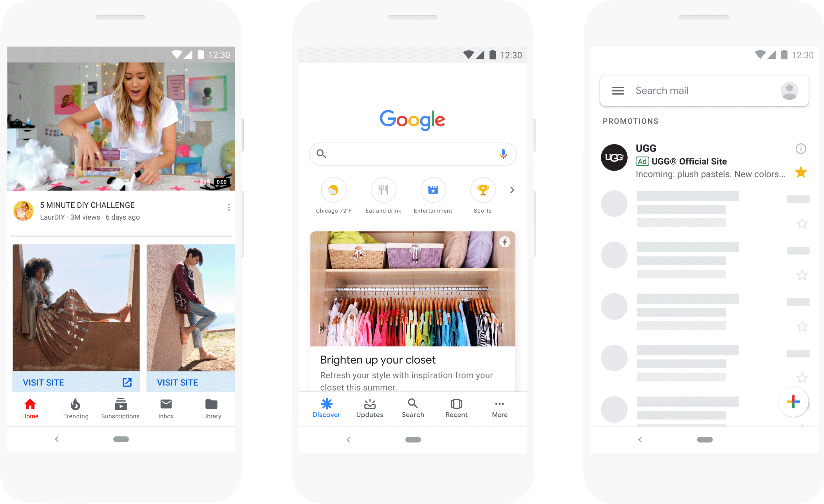The width and height of the screenshot is (824, 504).
Task: Tap the Google microphone search icon
Action: (x=503, y=154)
